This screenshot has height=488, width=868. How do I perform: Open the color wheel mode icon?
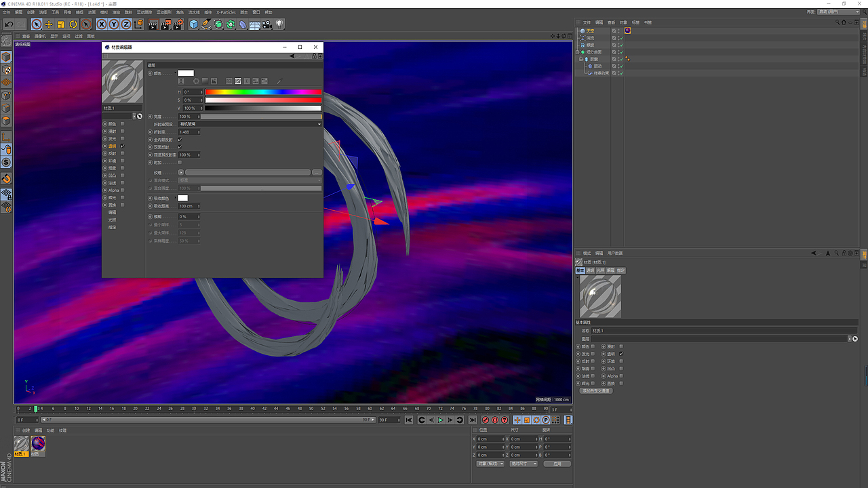coord(196,81)
